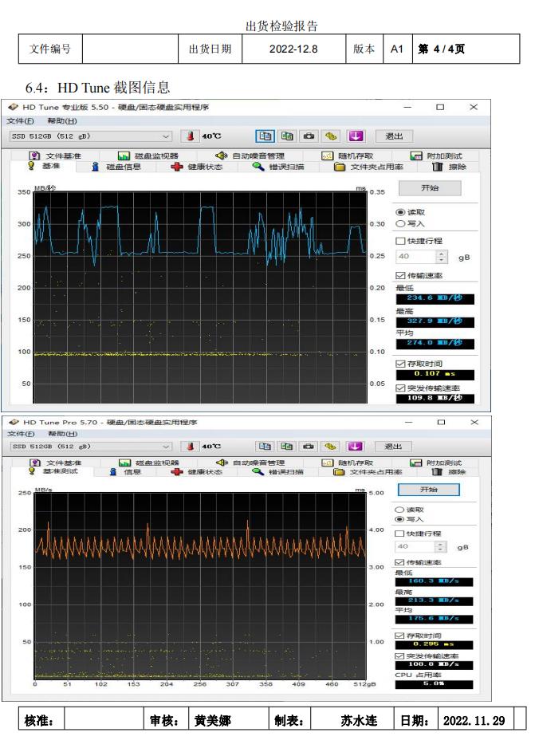Click magnifier 错误扫描 icon in HD Tune Pro 5.70

click(x=258, y=471)
